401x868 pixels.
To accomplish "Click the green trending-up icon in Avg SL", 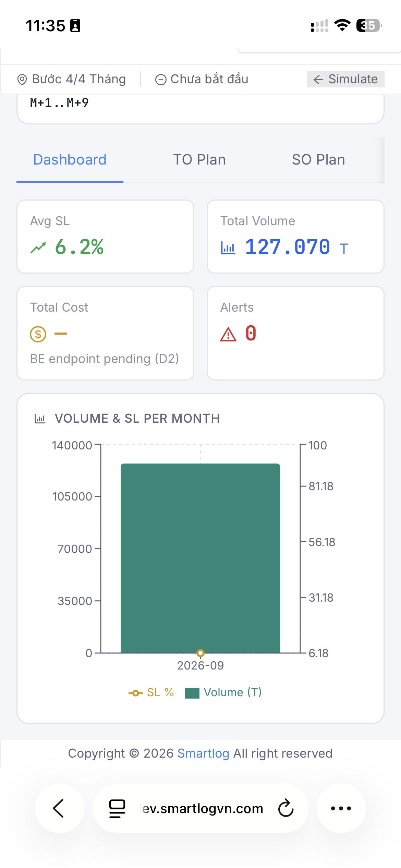I will pyautogui.click(x=38, y=248).
